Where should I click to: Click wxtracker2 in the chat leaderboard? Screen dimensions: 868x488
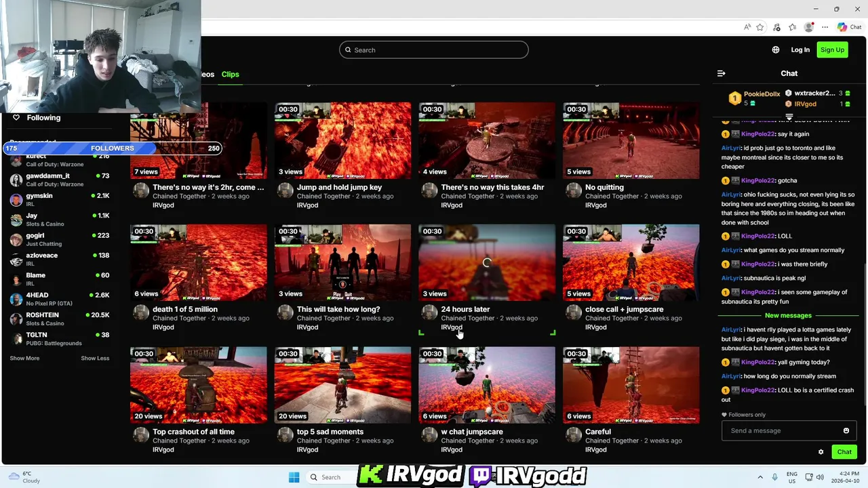814,93
